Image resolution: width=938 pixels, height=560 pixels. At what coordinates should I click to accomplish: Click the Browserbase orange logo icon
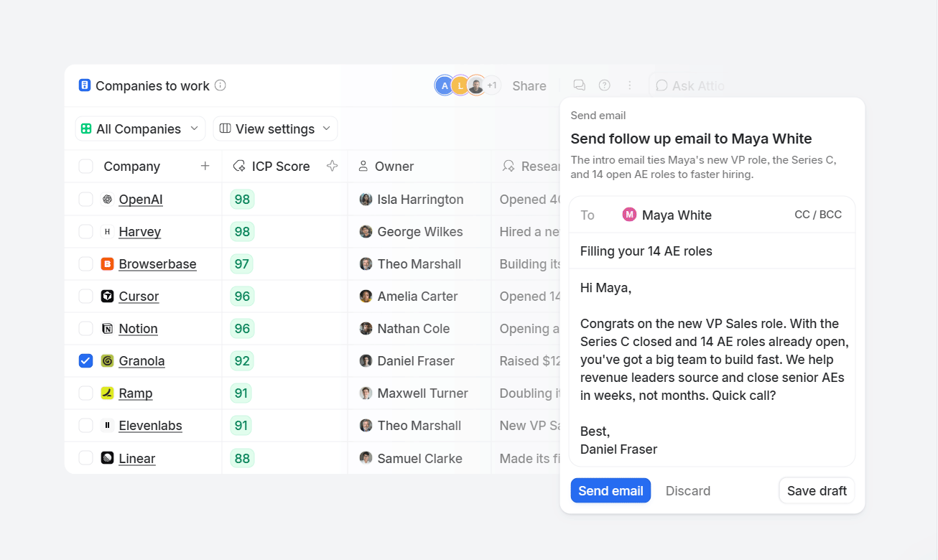pyautogui.click(x=107, y=264)
